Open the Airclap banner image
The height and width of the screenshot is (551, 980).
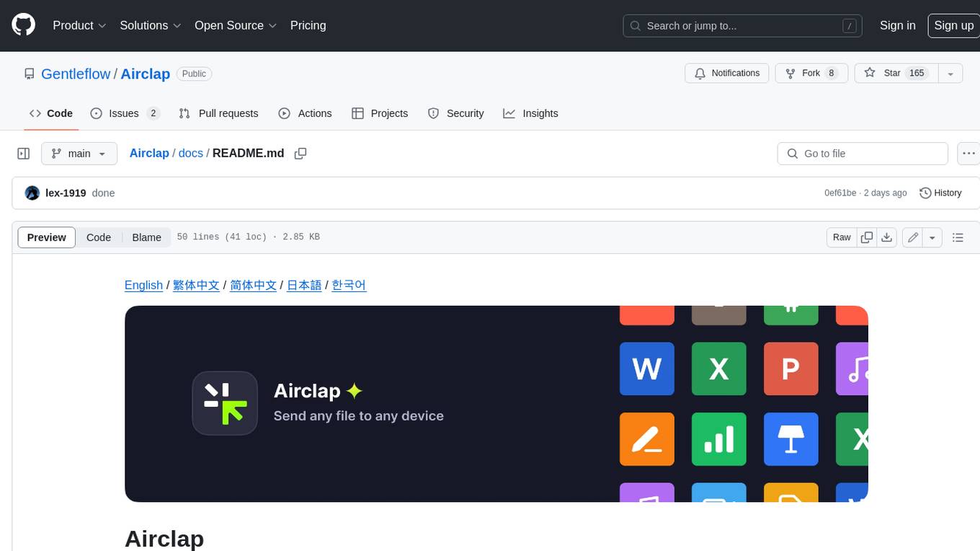pos(496,404)
